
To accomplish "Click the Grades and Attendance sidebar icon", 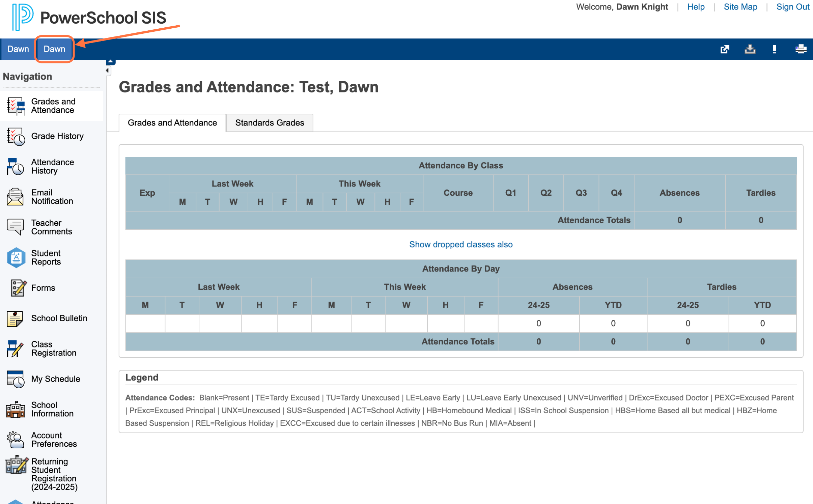I will 16,106.
